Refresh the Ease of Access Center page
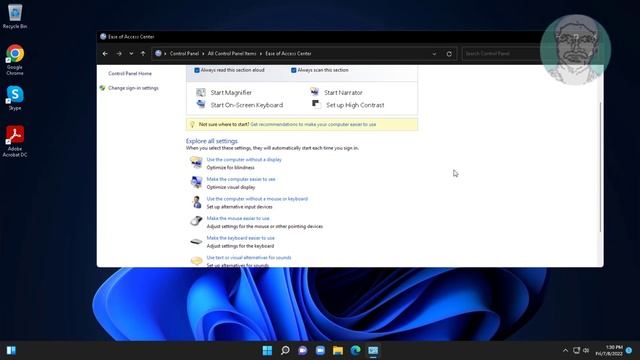Screen dimensions: 640x360 coord(449,53)
